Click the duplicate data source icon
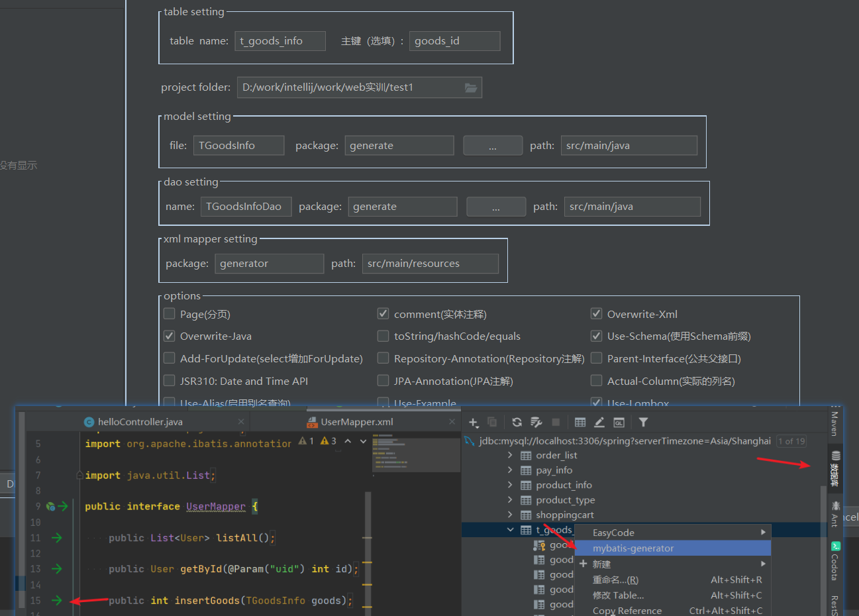Screen dimensions: 859x616 coord(492,422)
